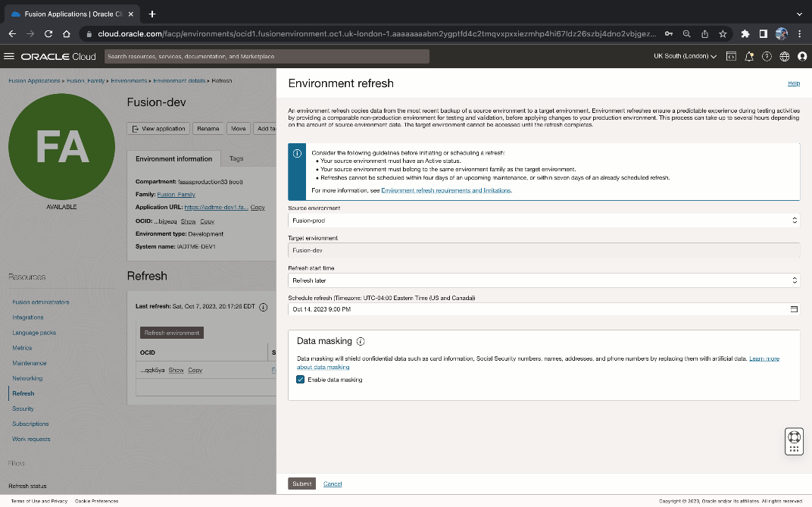Viewport: 812px width, 507px height.
Task: Expand the Refresh start time dropdown
Action: click(544, 280)
